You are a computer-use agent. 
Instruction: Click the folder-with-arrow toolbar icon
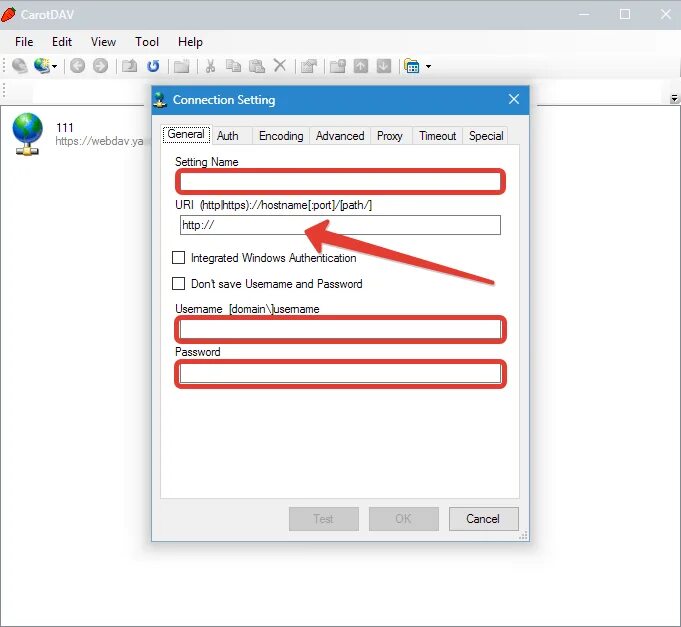(338, 66)
